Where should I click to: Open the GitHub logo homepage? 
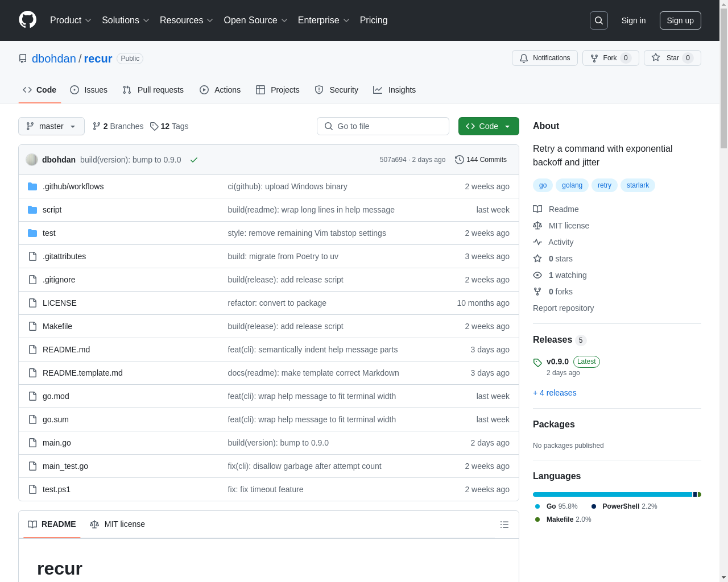(28, 20)
